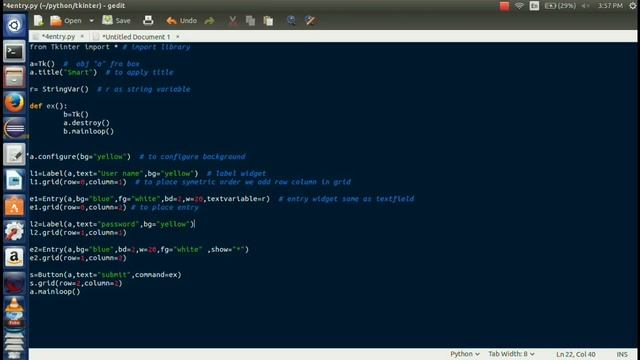The height and width of the screenshot is (360, 640).
Task: Click the red recording indicator in tray
Action: point(504,6)
